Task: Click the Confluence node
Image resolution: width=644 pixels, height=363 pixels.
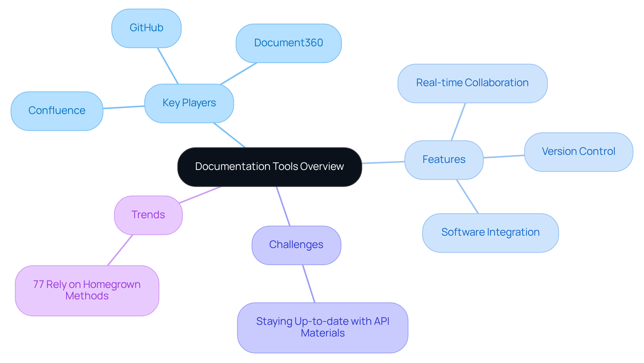Action: click(x=57, y=111)
